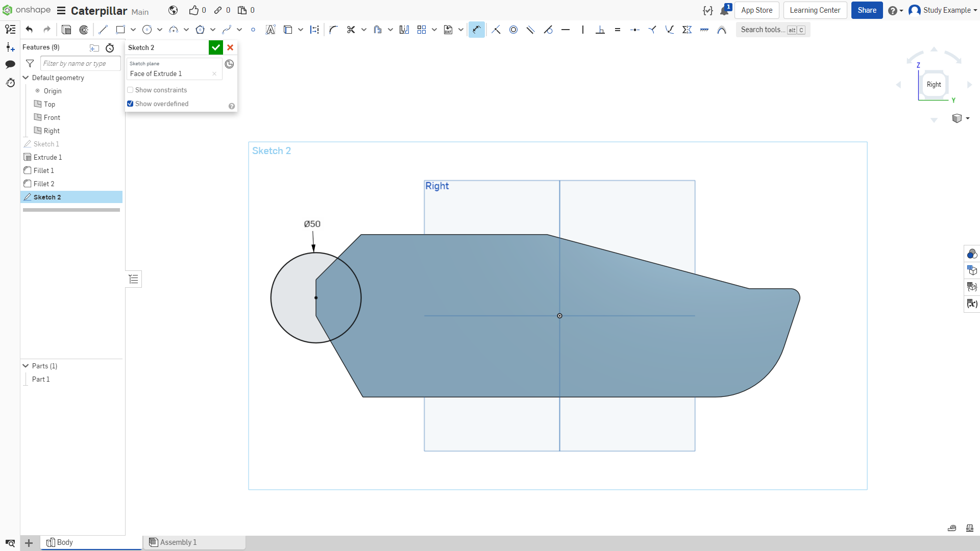
Task: Click the Undo arrow icon
Action: pos(29,30)
